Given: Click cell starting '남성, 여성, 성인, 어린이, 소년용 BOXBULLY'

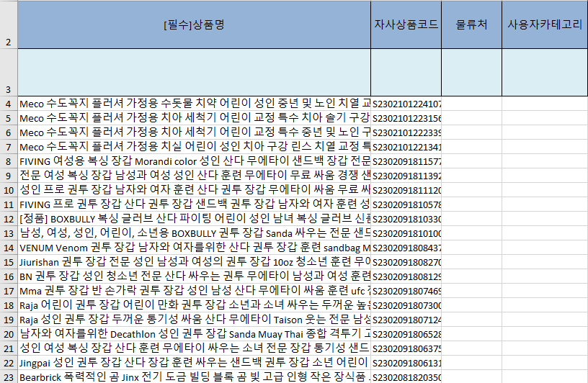Looking at the screenshot, I should (195, 233).
